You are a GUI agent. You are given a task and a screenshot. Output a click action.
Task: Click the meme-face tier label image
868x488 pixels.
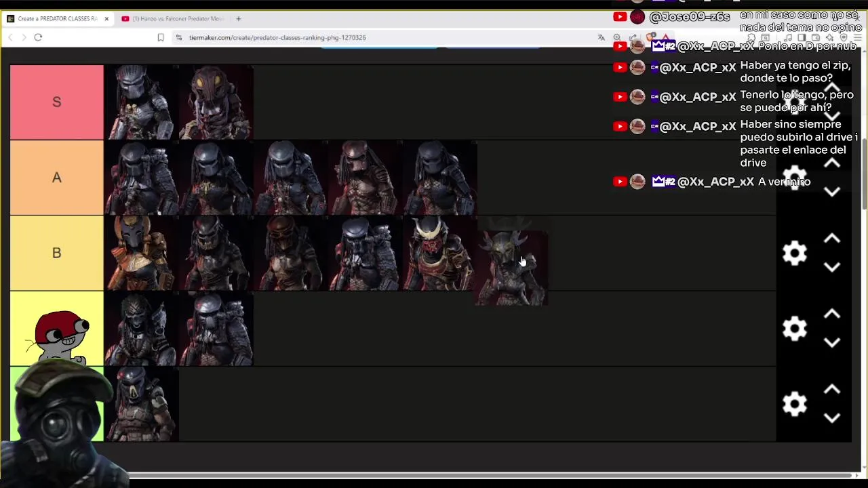[57, 329]
